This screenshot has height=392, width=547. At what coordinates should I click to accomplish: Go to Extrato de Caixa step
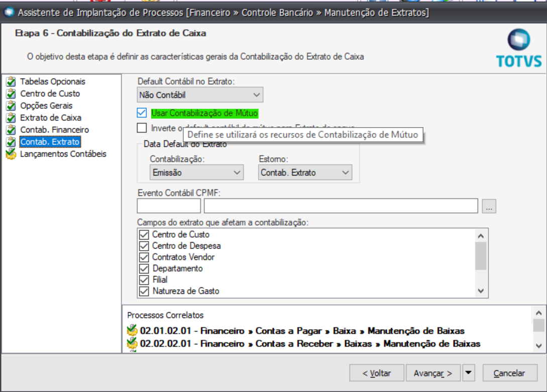51,118
